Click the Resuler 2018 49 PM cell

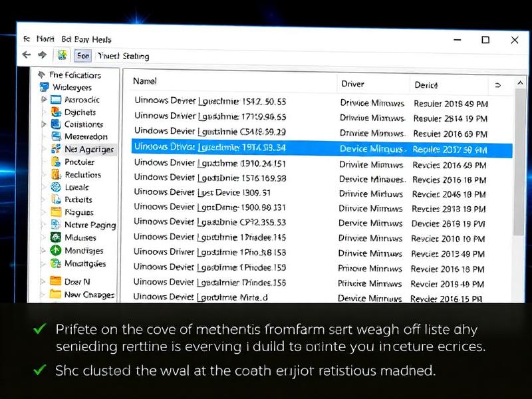(x=451, y=104)
